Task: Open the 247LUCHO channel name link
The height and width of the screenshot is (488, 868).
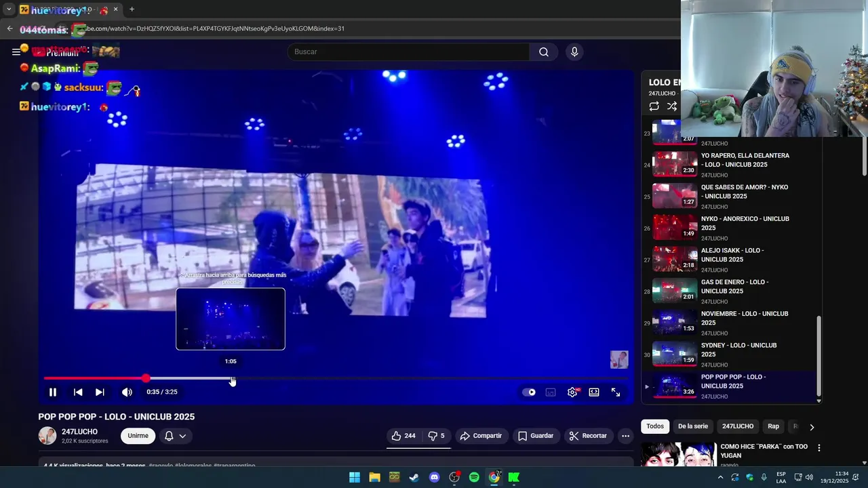Action: pos(79,432)
